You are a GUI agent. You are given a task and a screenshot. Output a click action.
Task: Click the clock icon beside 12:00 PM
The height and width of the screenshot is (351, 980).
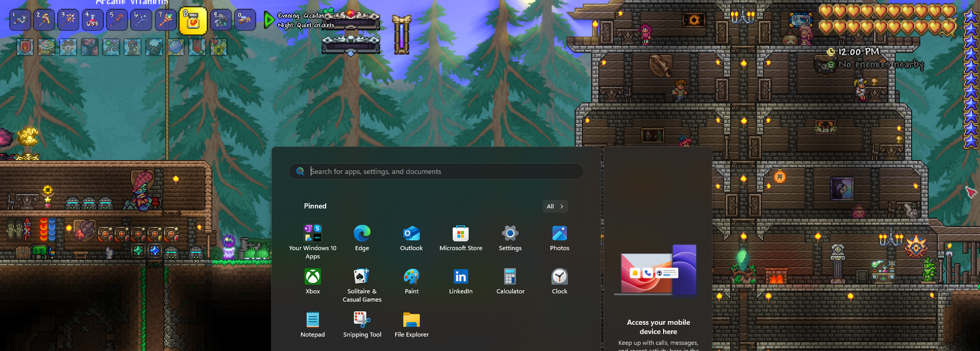click(x=830, y=52)
